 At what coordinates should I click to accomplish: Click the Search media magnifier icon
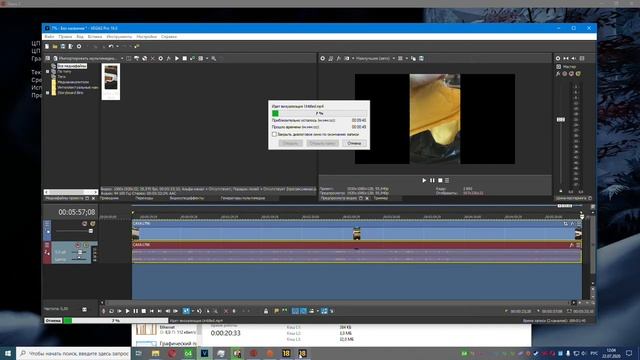[213, 58]
